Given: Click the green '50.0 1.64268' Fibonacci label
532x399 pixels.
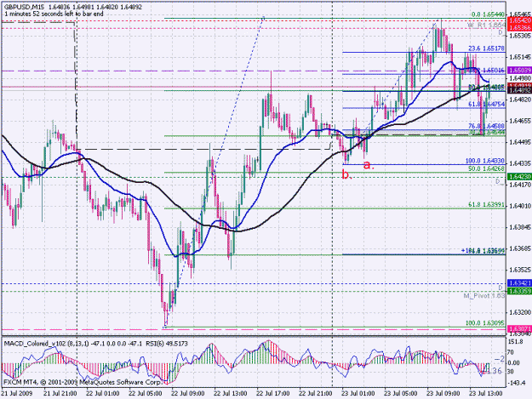Looking at the screenshot, I should pyautogui.click(x=487, y=168).
